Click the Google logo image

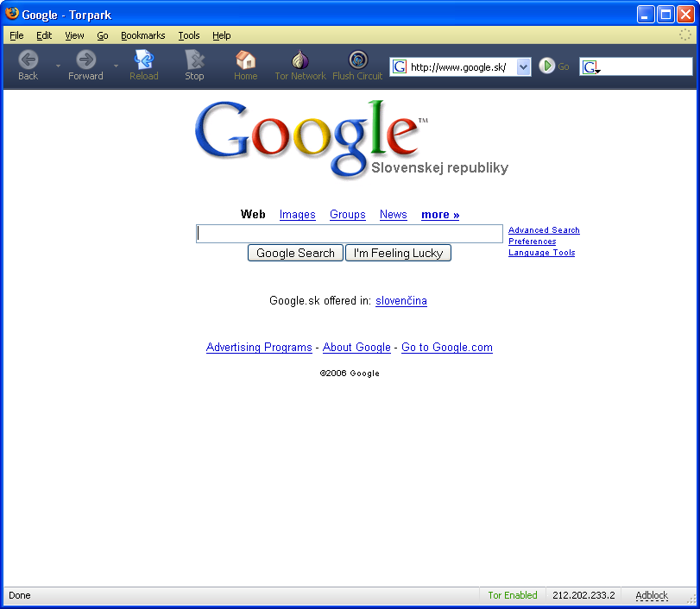[x=352, y=139]
